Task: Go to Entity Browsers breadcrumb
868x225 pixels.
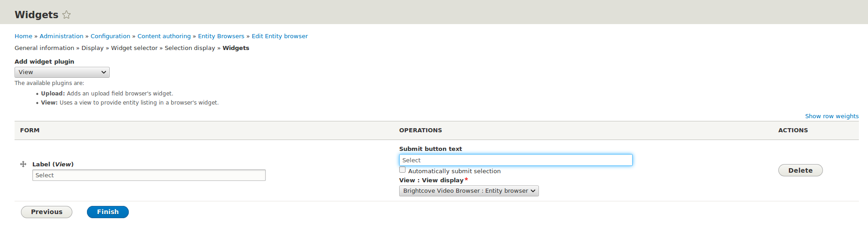Action: point(221,36)
